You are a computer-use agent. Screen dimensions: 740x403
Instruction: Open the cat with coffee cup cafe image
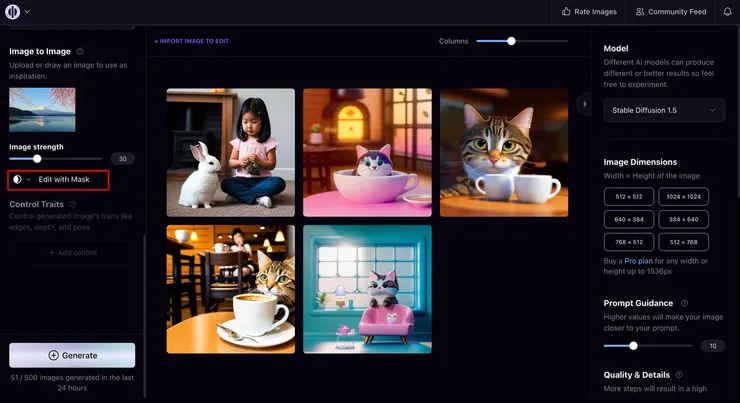[231, 289]
